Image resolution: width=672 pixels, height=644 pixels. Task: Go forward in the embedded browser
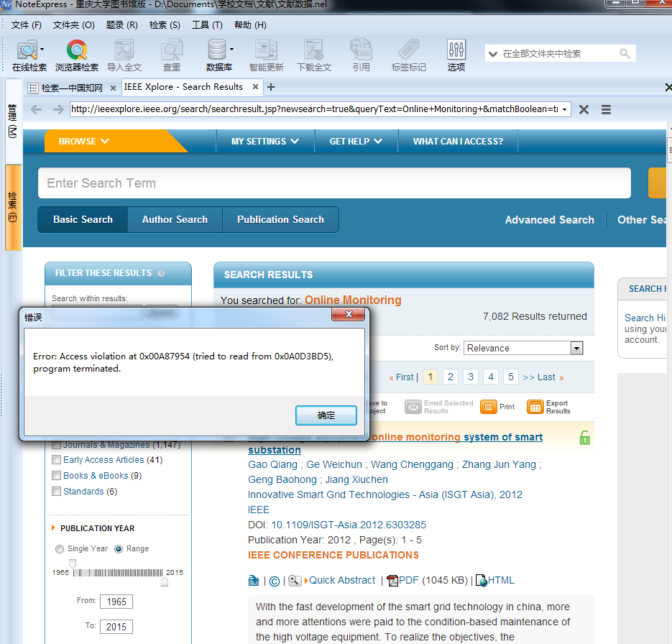tap(58, 110)
